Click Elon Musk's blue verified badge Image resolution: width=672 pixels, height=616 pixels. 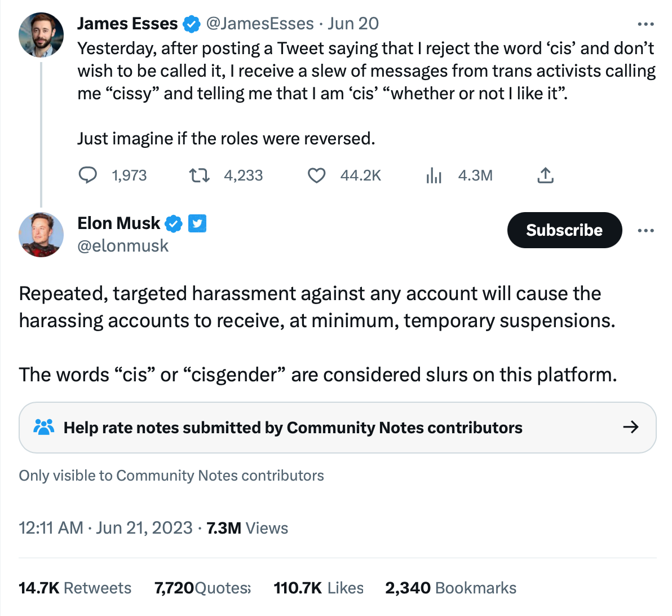[x=174, y=224]
